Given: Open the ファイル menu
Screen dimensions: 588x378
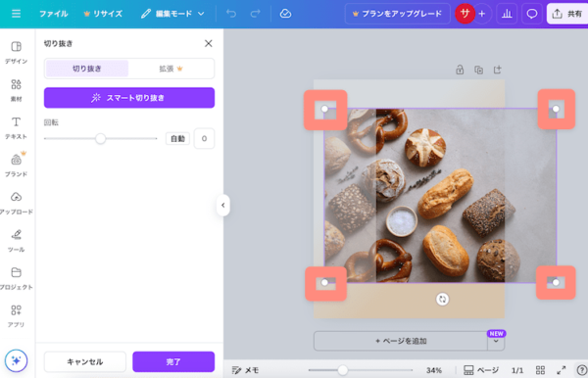Looking at the screenshot, I should [54, 14].
